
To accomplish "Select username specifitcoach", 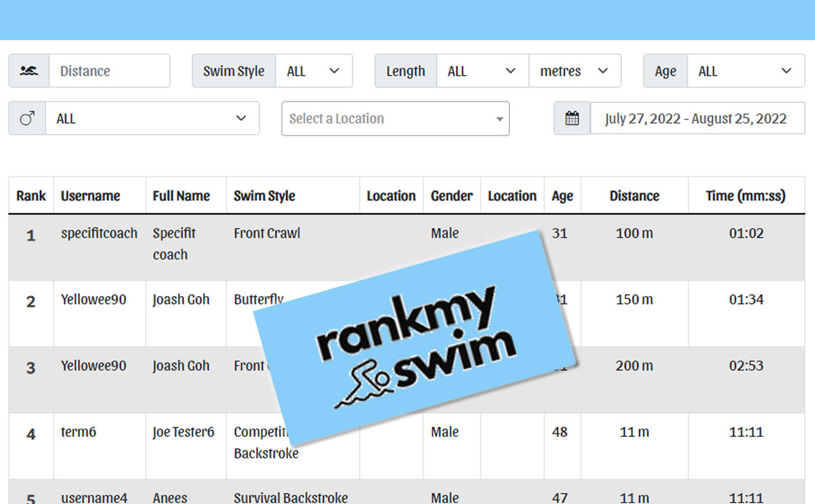I will 99,233.
